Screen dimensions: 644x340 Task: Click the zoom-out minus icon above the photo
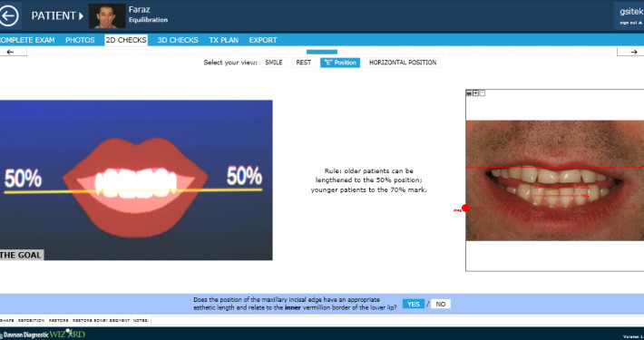pos(483,93)
